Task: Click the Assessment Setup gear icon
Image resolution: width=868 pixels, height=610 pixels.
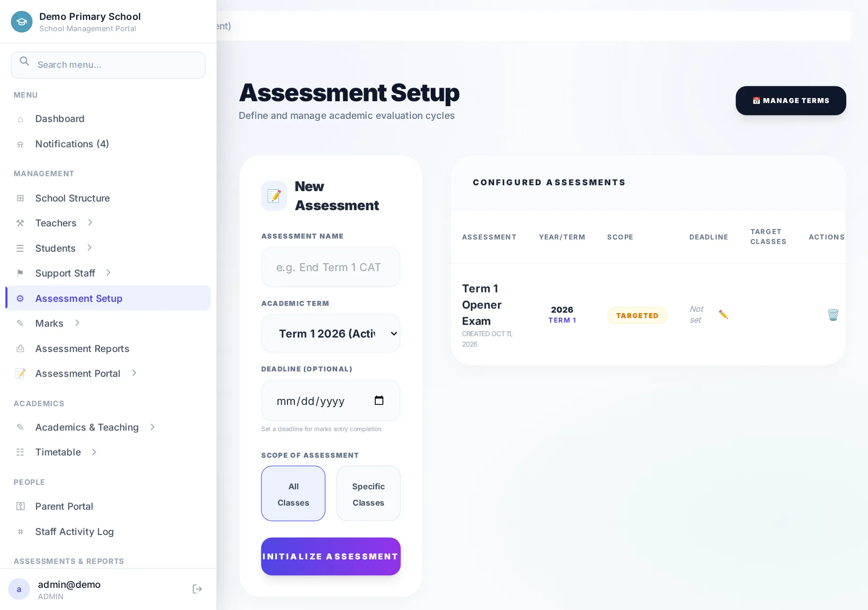Action: coord(20,299)
